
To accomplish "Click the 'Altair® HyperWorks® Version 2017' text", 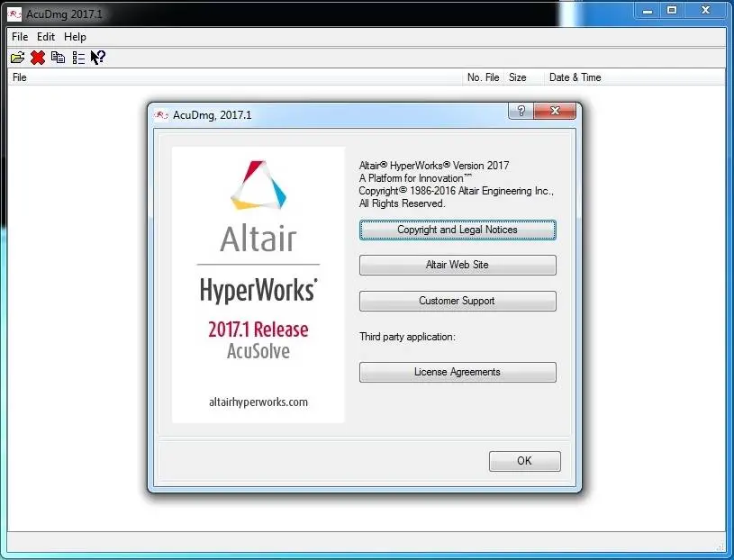I will 434,166.
